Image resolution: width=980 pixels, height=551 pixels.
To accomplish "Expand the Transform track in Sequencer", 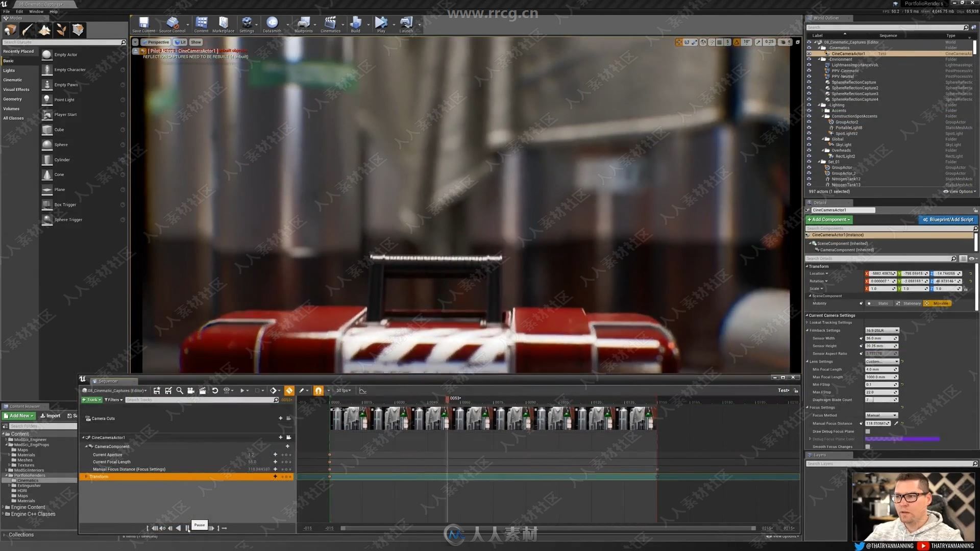I will click(x=86, y=477).
